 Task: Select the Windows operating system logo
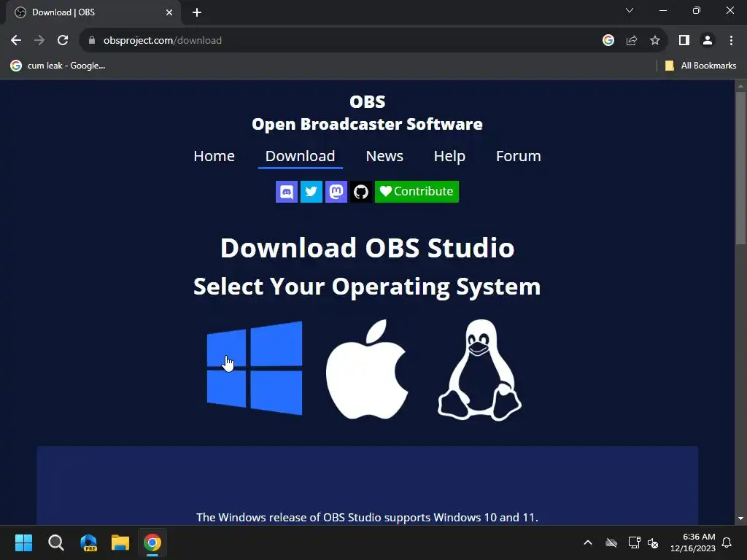[255, 368]
